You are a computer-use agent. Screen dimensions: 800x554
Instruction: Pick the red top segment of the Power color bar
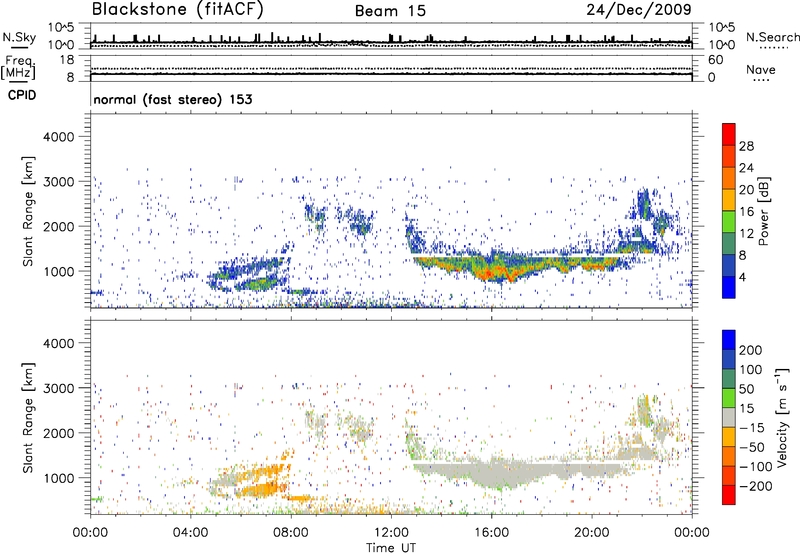point(729,135)
